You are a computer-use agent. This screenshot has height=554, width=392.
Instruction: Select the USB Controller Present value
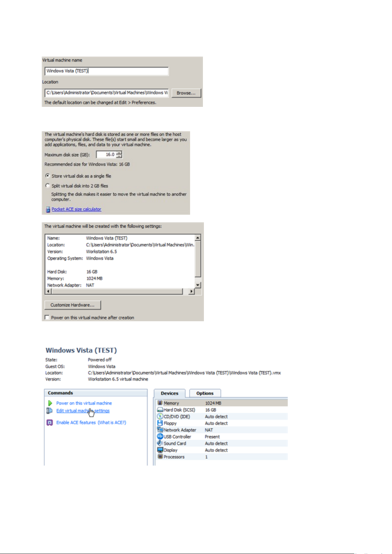(212, 437)
